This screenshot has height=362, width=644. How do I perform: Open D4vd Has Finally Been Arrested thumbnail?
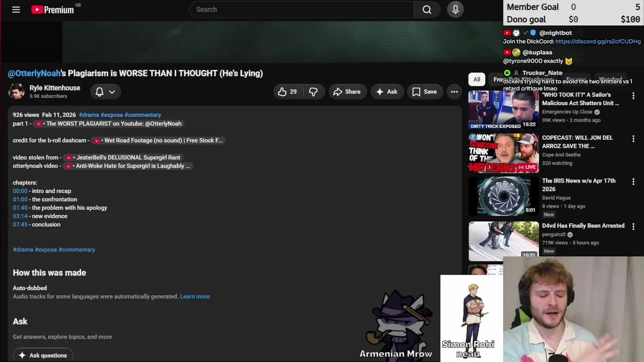(x=504, y=241)
